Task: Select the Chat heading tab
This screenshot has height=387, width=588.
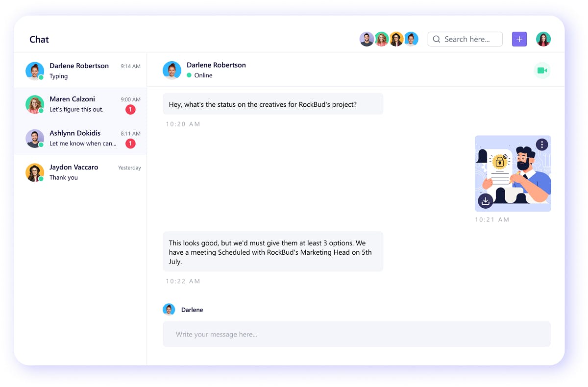Action: click(x=39, y=40)
